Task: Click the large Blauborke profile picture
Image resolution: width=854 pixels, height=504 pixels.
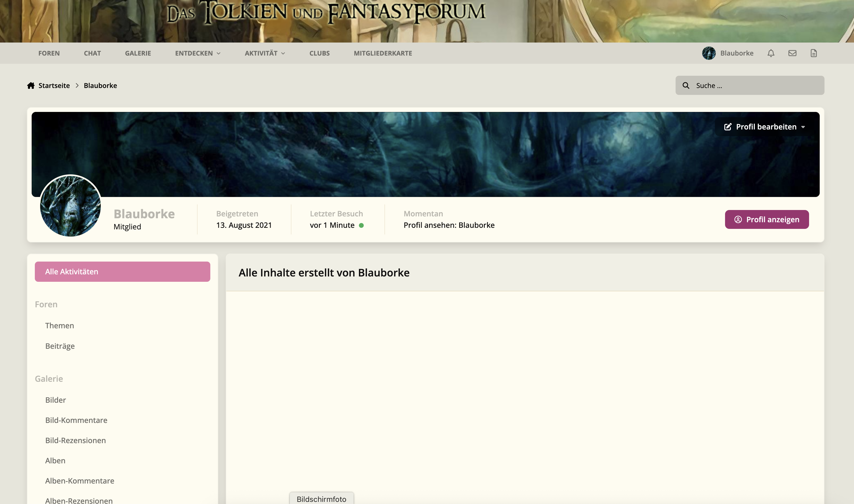Action: [70, 206]
